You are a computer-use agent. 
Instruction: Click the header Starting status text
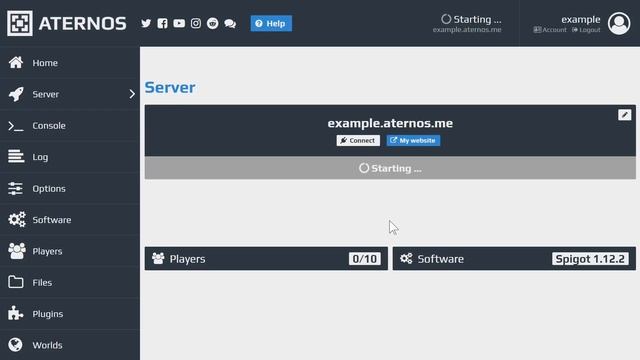pyautogui.click(x=471, y=19)
